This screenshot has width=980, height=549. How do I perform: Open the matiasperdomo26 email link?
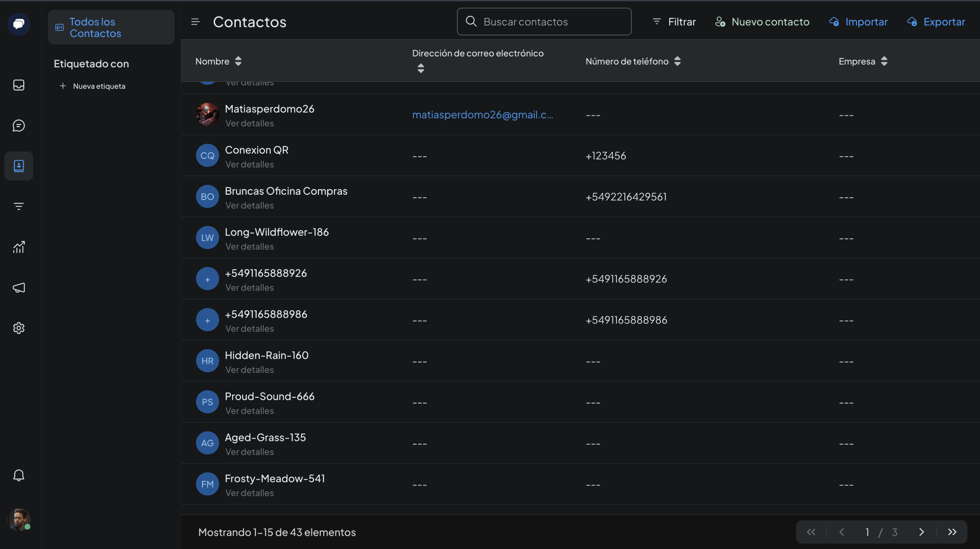click(x=482, y=115)
